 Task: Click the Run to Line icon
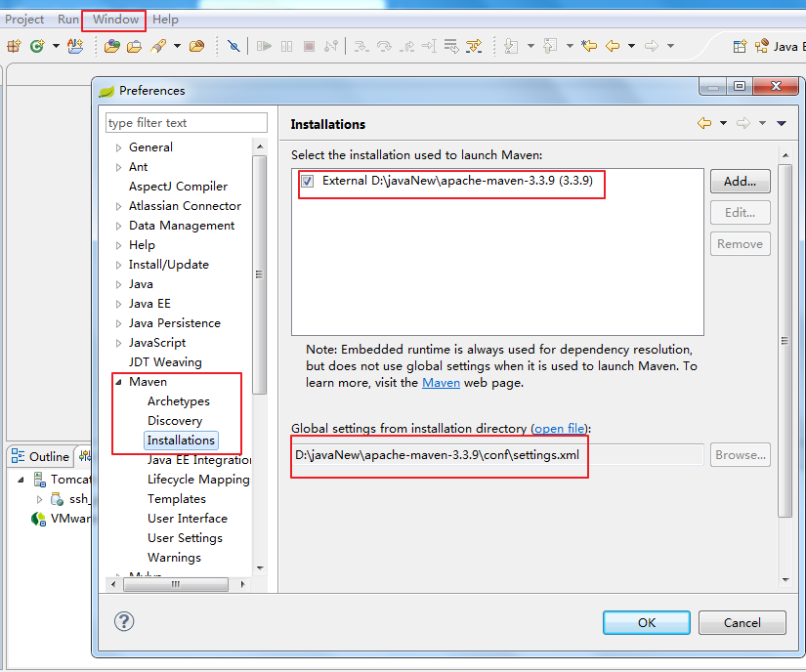(429, 46)
